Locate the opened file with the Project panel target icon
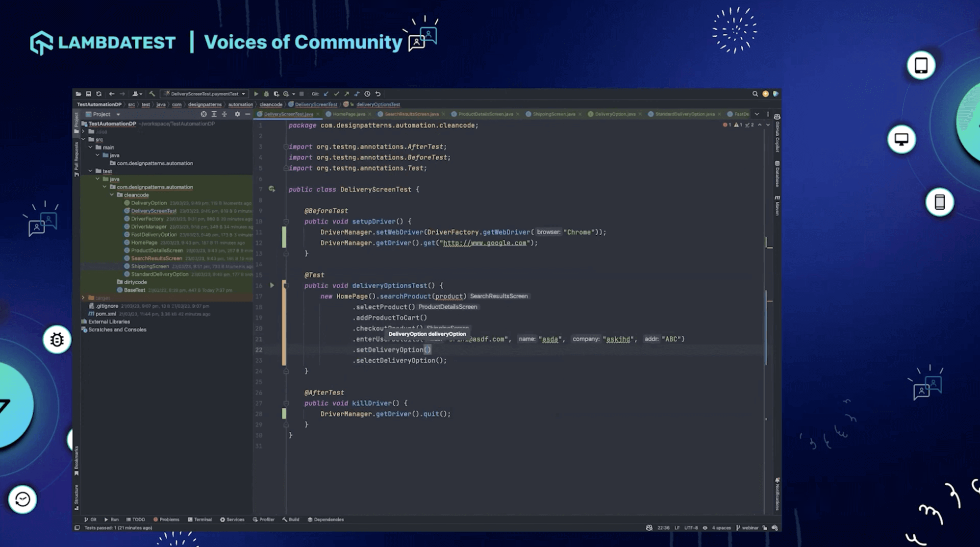The height and width of the screenshot is (547, 980). pos(203,114)
